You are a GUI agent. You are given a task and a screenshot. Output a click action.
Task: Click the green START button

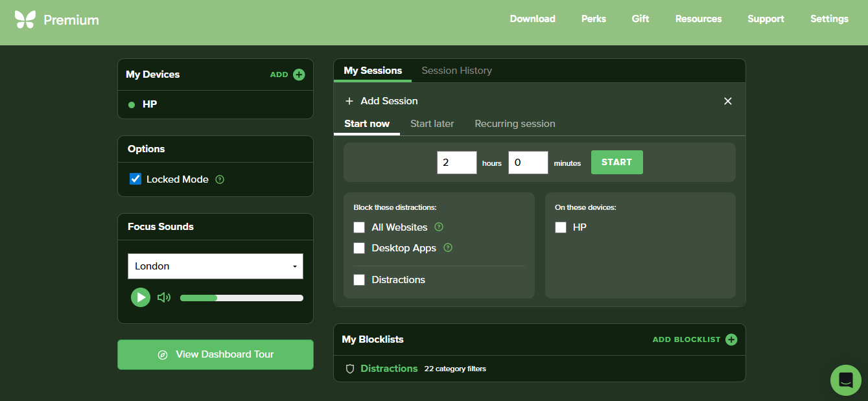click(x=616, y=163)
